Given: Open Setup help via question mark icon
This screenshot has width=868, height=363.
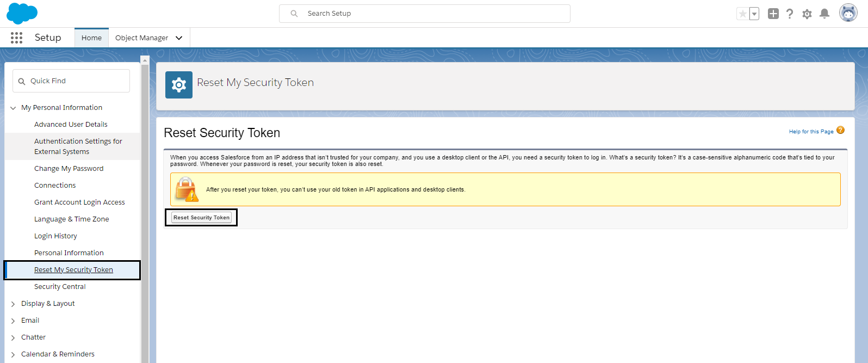Looking at the screenshot, I should [790, 14].
